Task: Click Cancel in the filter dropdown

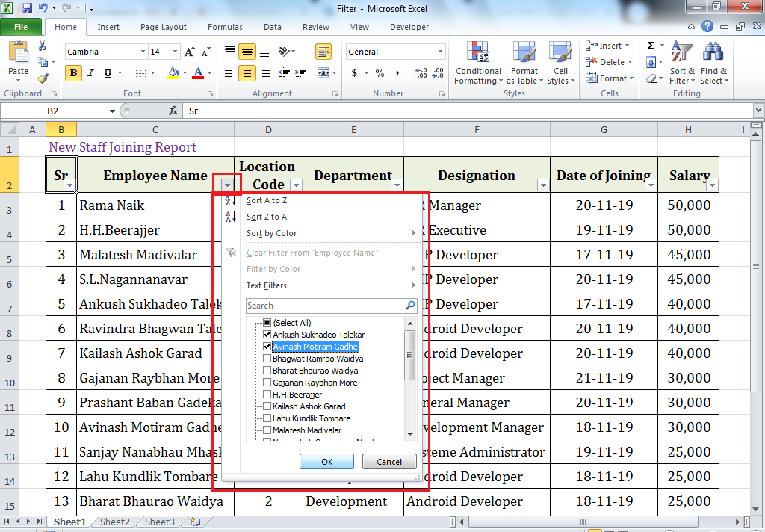Action: 388,462
